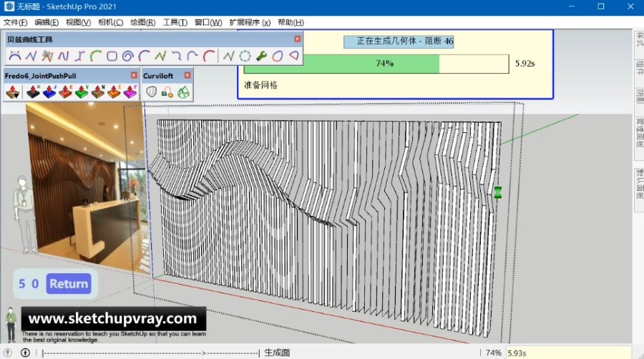Open the 工具(T) menu
644x359 pixels.
point(175,23)
